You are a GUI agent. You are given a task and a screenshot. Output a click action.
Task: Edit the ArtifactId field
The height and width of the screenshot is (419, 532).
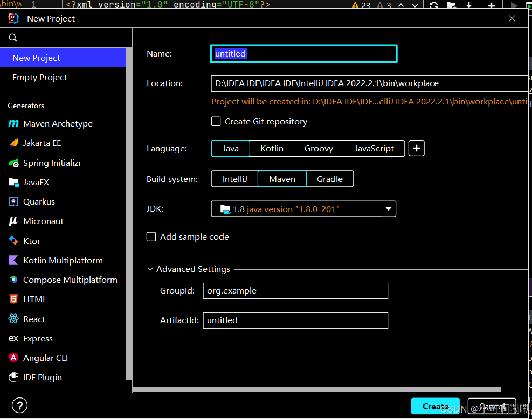295,320
